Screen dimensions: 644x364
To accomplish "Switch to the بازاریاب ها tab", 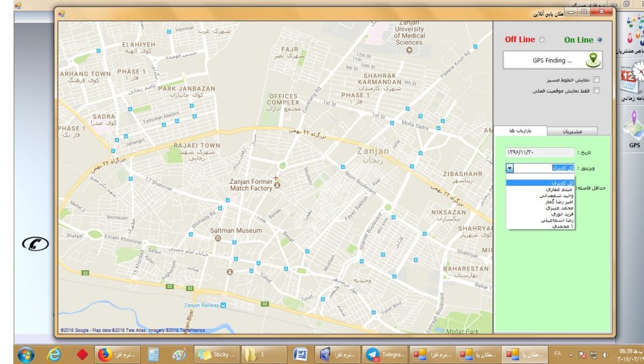I will 519,130.
